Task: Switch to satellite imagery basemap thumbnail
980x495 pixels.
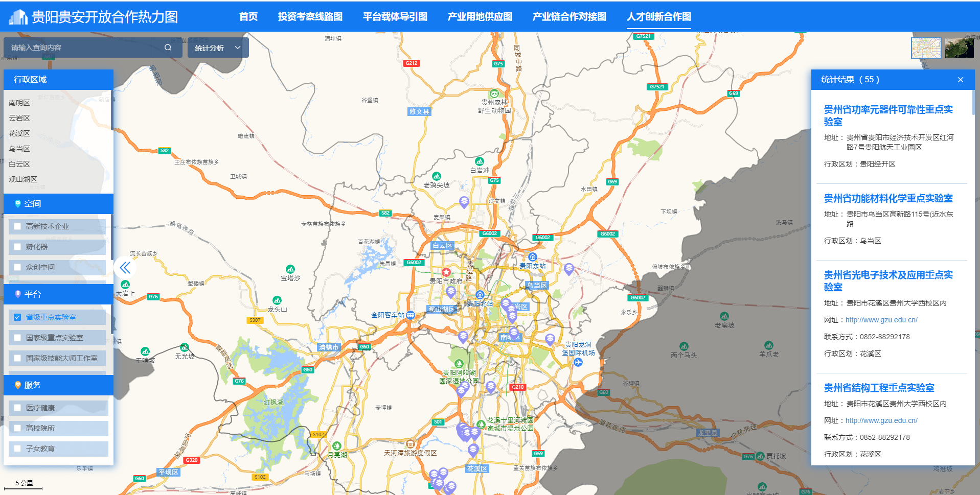Action: click(x=959, y=48)
